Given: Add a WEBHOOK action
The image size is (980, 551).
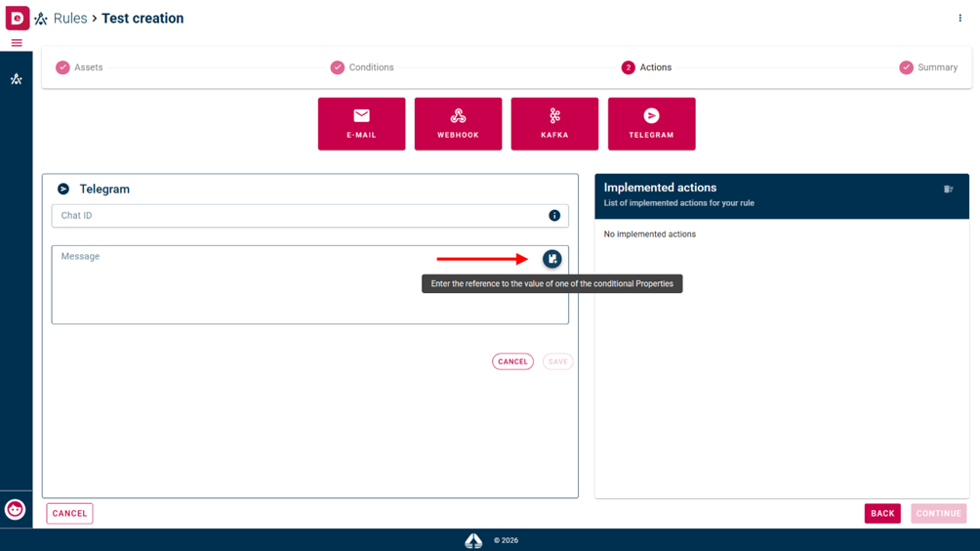Looking at the screenshot, I should (458, 124).
